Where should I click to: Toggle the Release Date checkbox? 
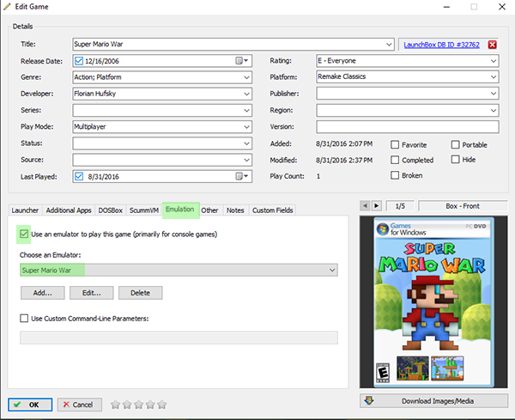pyautogui.click(x=79, y=61)
